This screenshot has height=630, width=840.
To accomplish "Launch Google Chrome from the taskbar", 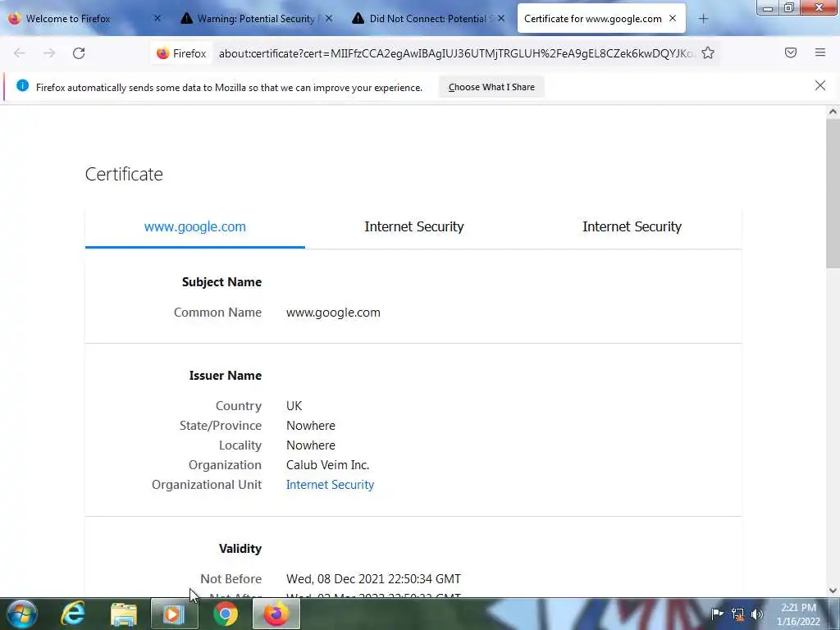I will (x=226, y=614).
